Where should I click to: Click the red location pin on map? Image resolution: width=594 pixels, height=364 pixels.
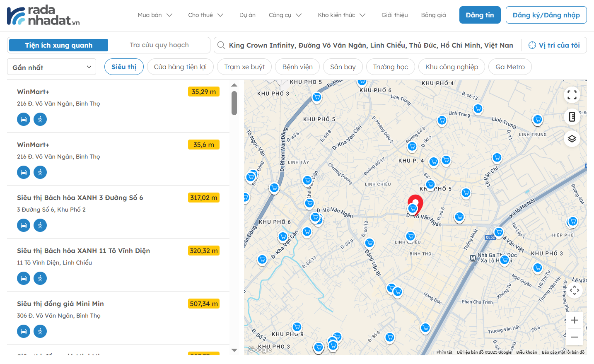pos(415,205)
